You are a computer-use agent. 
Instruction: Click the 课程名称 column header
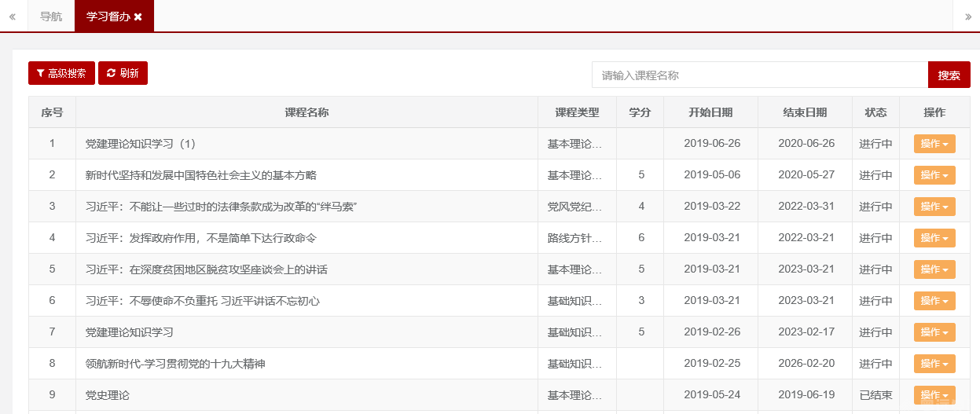(x=306, y=112)
